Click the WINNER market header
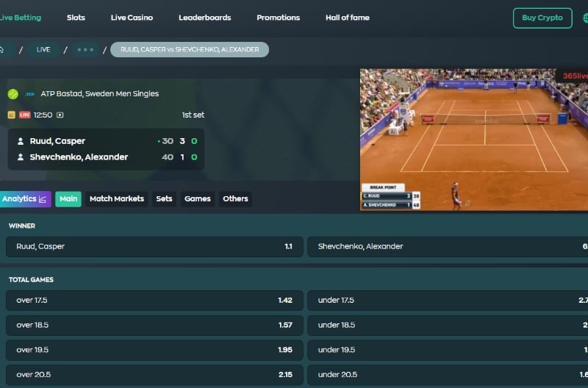 pos(22,226)
